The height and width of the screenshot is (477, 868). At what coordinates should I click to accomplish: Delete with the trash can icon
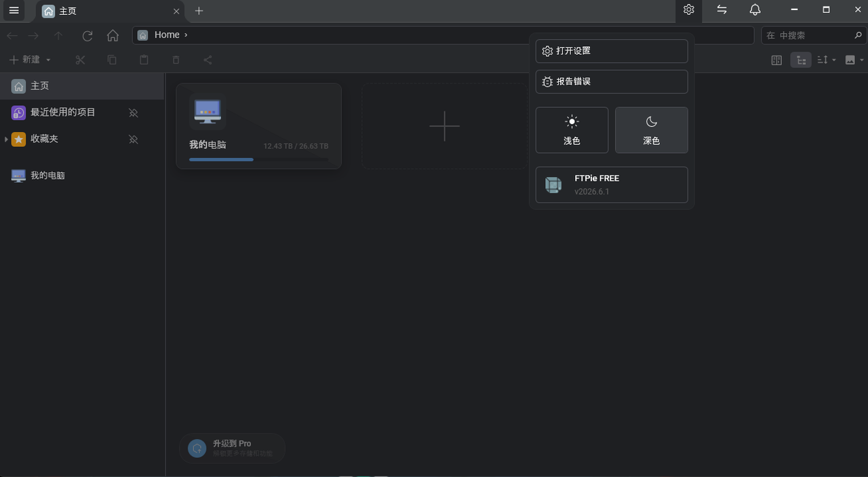coord(176,60)
